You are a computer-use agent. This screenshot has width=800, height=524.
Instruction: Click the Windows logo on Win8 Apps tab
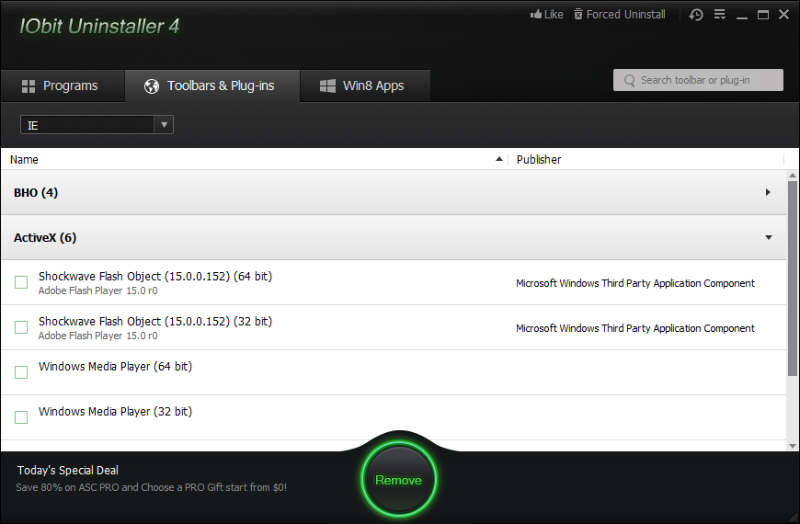point(327,86)
